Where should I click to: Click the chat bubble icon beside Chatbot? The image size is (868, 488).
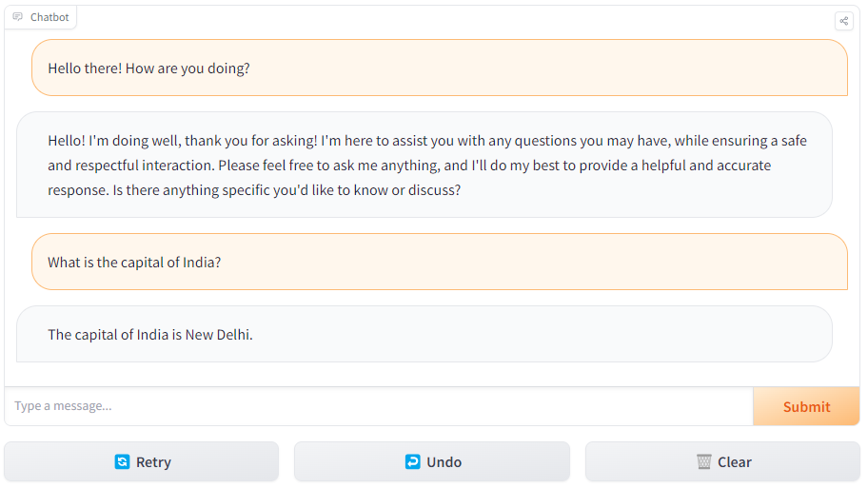(18, 17)
